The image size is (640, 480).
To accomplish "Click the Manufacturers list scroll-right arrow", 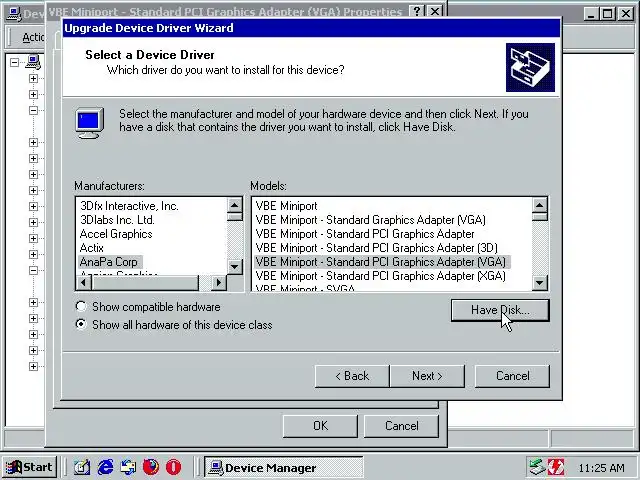I will 219,282.
